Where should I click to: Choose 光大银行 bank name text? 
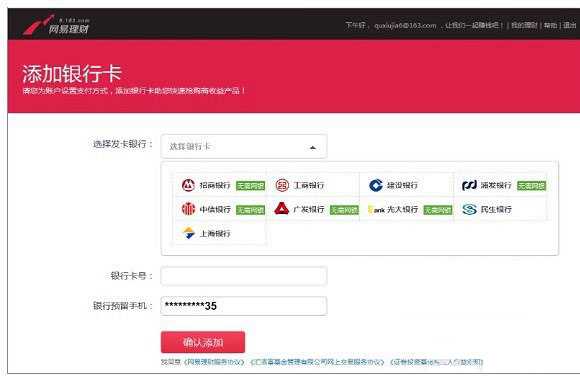pyautogui.click(x=402, y=209)
